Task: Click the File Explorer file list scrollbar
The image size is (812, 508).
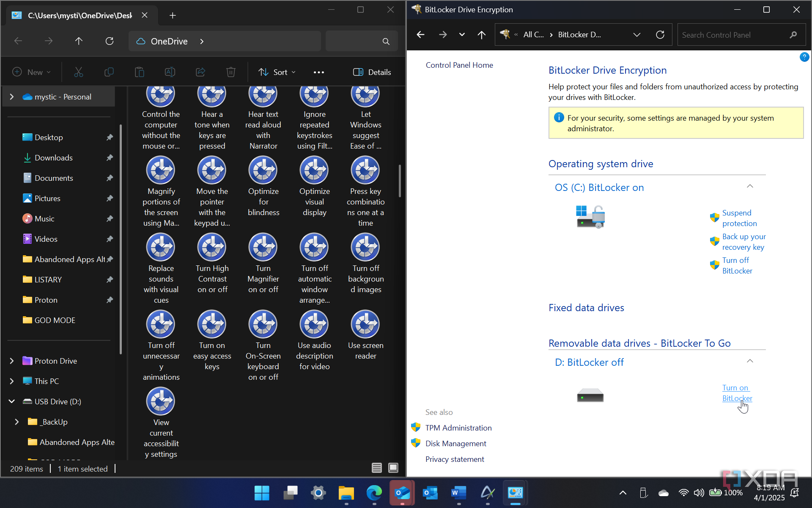Action: (x=400, y=181)
